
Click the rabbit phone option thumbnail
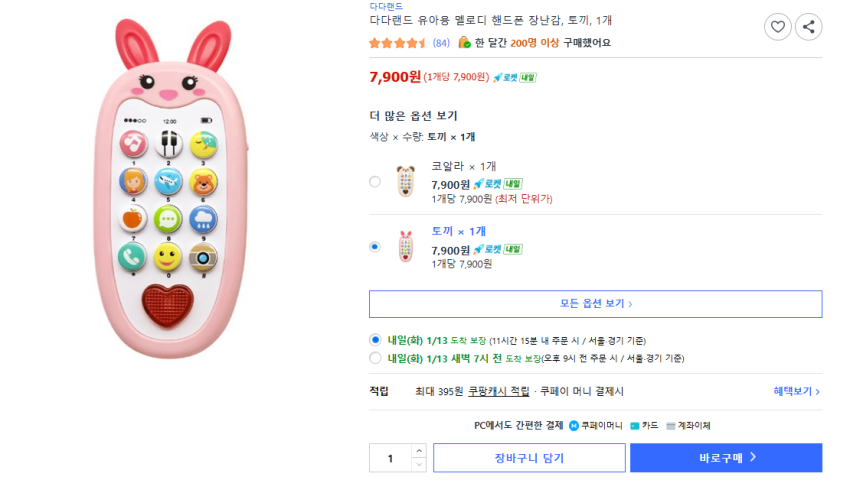405,246
